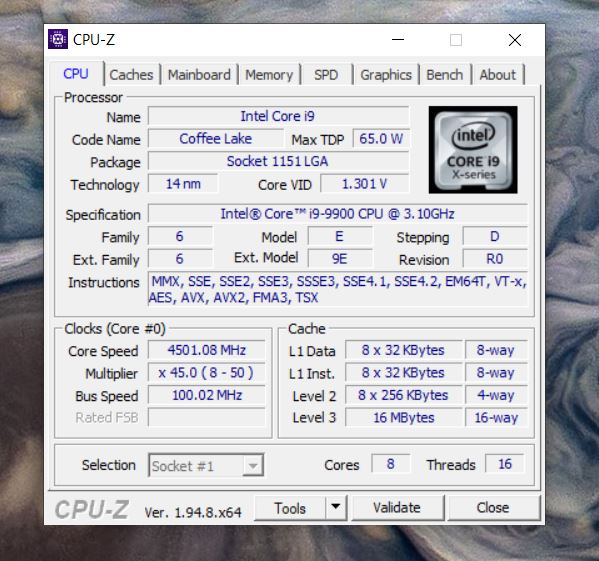Click the Validate button

(x=397, y=508)
